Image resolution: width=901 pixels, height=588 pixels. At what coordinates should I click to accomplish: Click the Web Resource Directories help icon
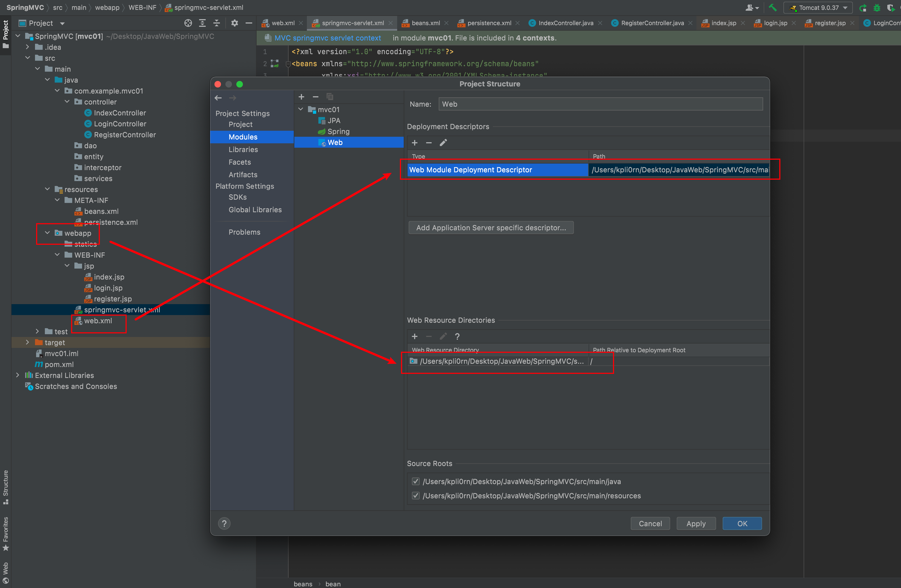(457, 336)
